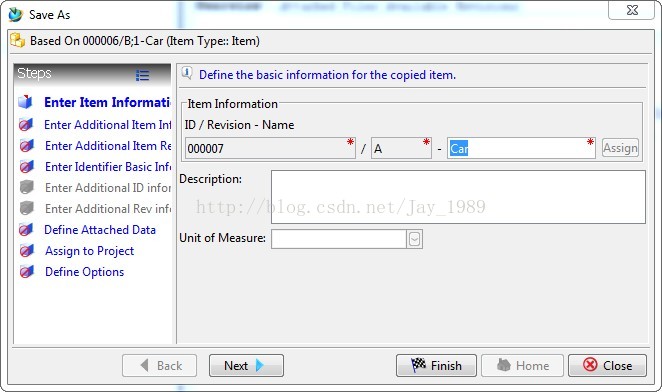Toggle the Steps list view icon
The image size is (662, 392).
coord(142,75)
